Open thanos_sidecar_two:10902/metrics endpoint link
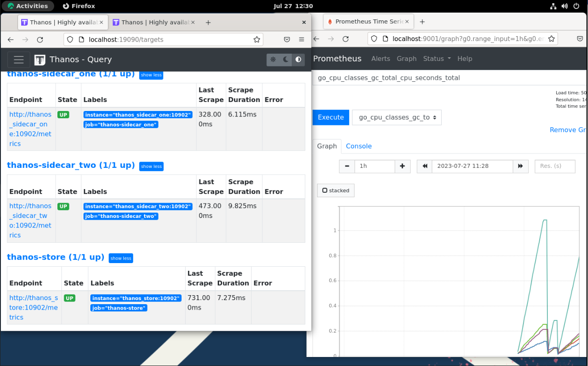Image resolution: width=588 pixels, height=366 pixels. 30,221
